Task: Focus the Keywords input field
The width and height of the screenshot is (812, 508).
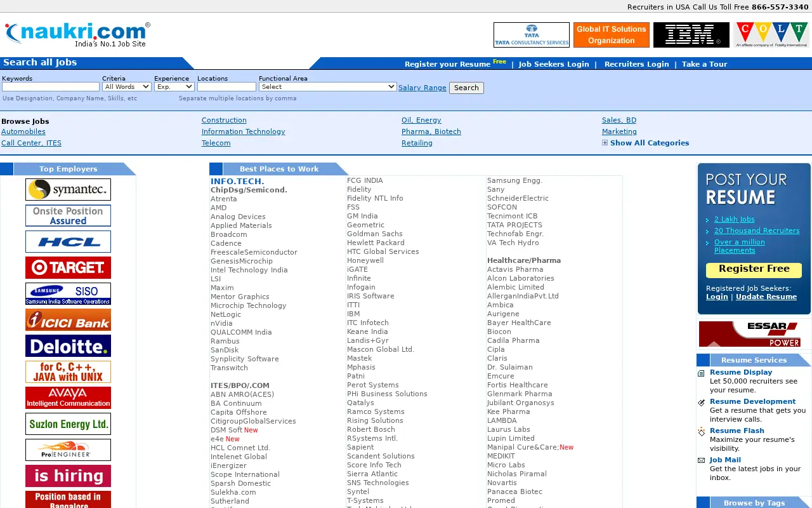Action: coord(51,86)
